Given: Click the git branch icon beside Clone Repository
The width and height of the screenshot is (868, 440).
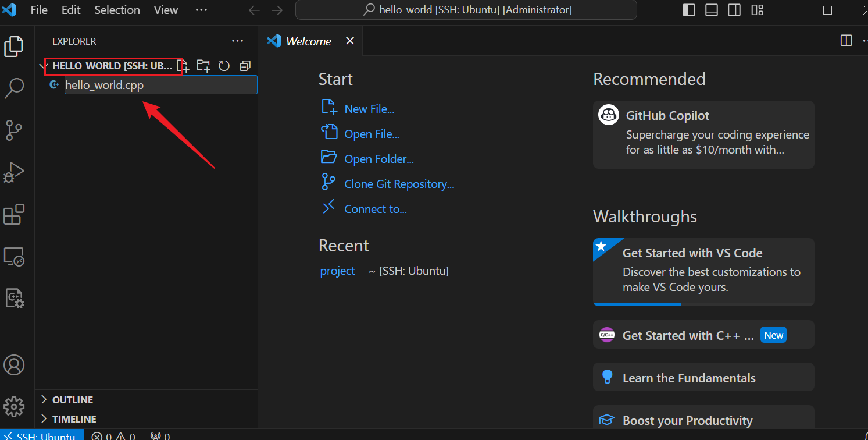Looking at the screenshot, I should coord(328,182).
